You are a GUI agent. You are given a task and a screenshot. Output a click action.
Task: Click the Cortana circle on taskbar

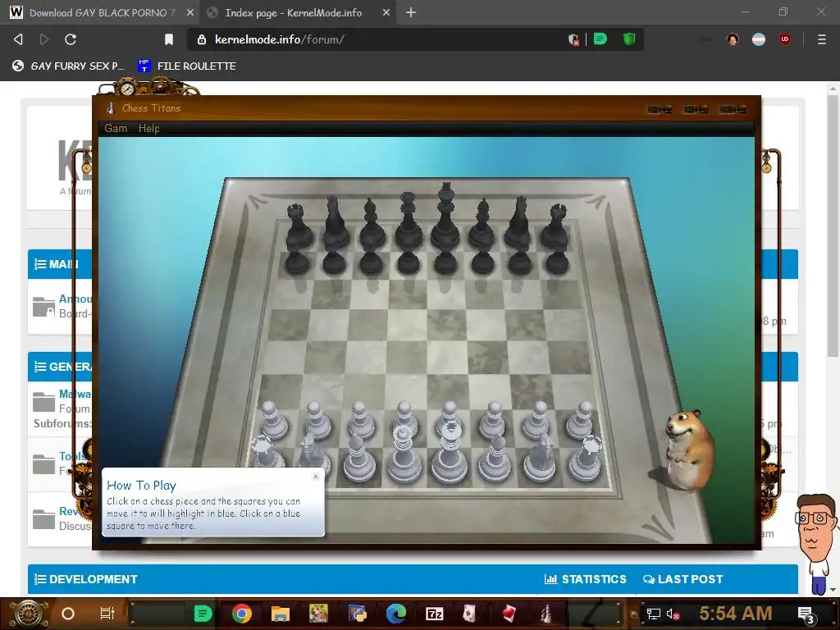[68, 614]
